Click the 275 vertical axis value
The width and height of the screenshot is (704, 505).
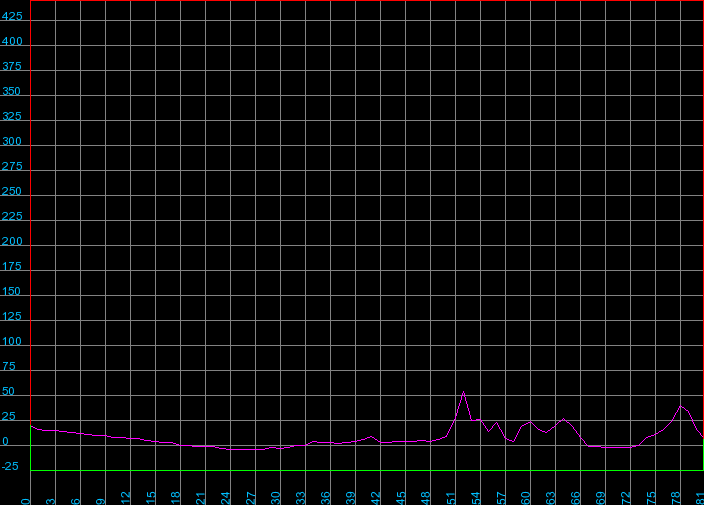click(12, 167)
